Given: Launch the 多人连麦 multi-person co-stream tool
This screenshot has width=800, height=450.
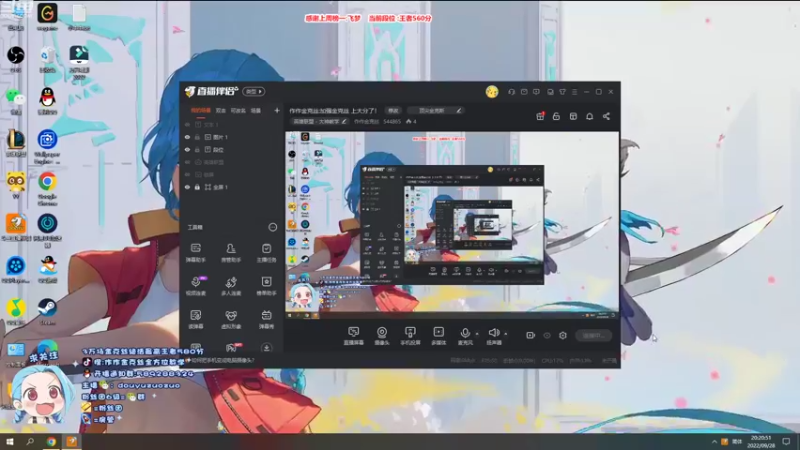Looking at the screenshot, I should point(231,286).
